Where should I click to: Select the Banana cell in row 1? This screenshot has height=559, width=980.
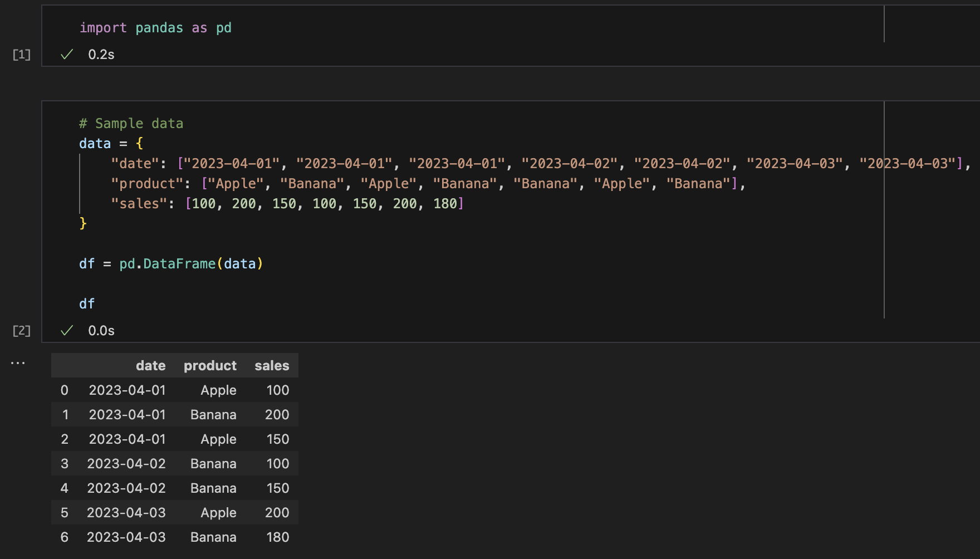pos(213,415)
